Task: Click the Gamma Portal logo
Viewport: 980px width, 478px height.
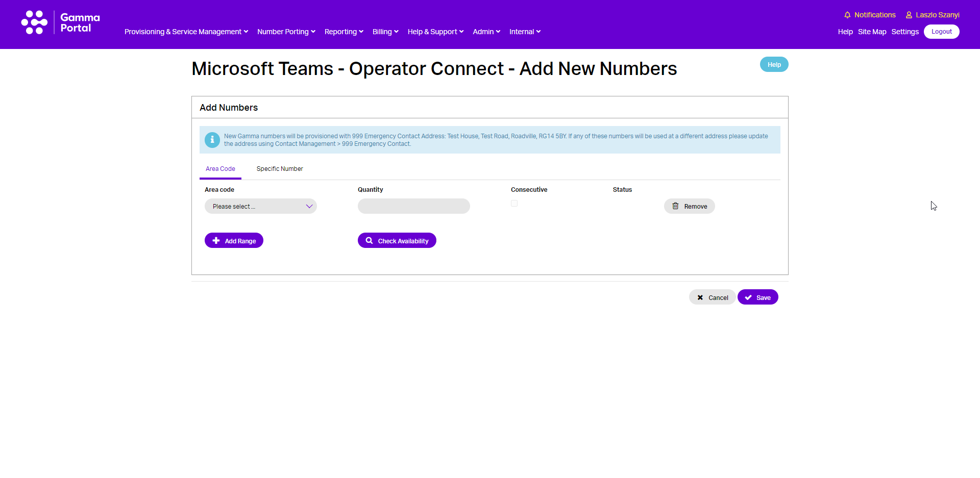Action: tap(60, 22)
